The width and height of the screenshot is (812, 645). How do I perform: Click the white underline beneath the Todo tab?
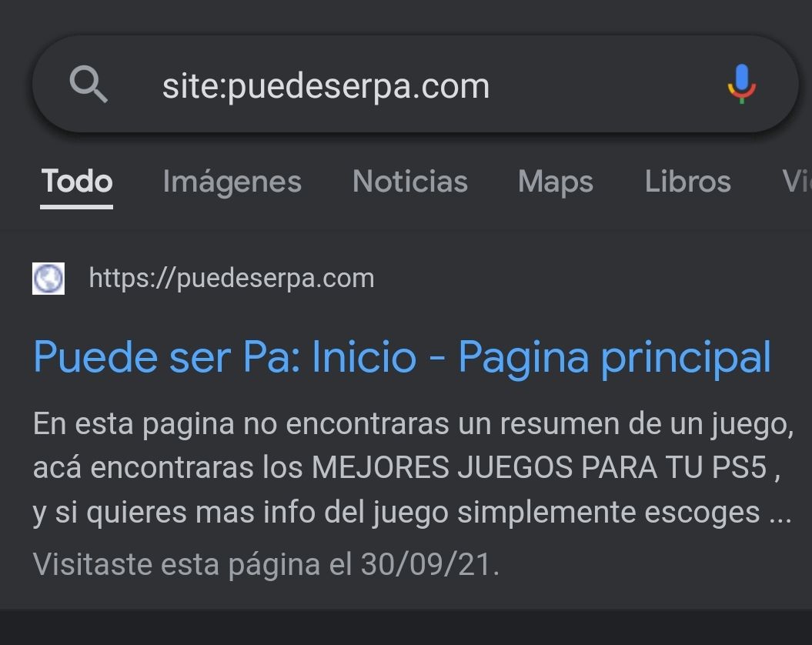(77, 207)
